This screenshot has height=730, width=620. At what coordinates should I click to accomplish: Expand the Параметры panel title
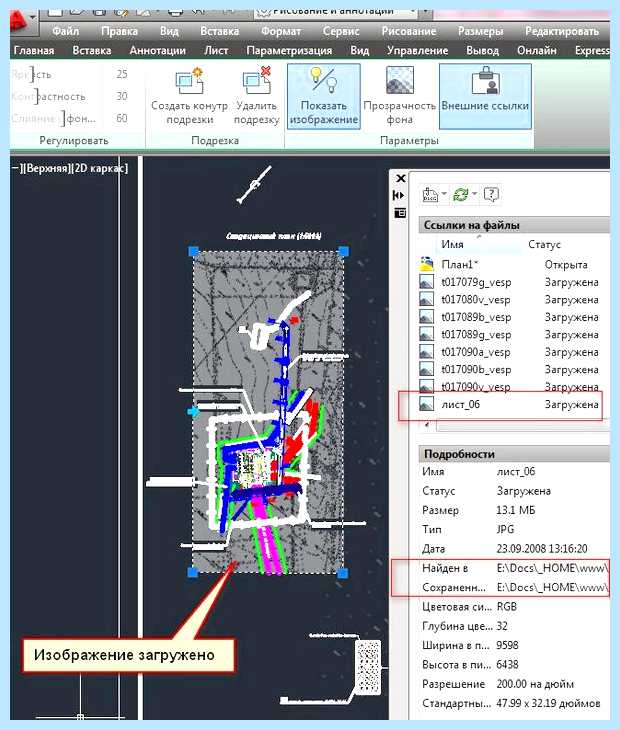(410, 140)
